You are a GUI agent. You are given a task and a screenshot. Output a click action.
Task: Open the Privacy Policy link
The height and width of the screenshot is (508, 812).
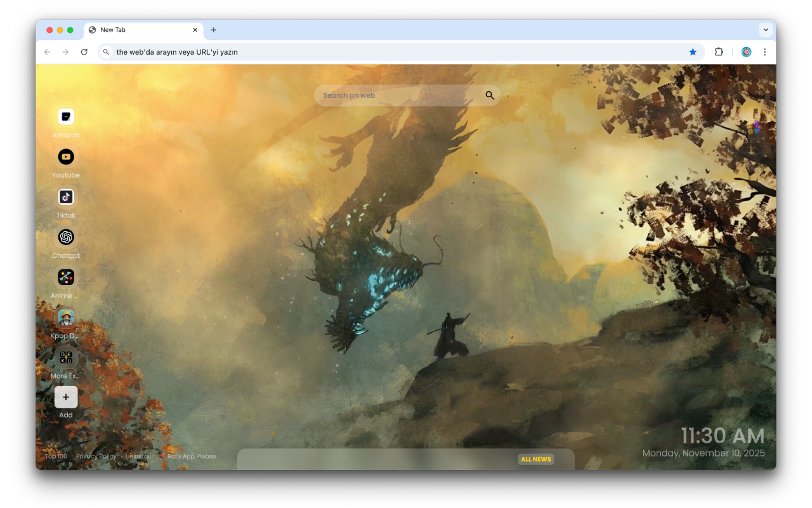coord(96,456)
